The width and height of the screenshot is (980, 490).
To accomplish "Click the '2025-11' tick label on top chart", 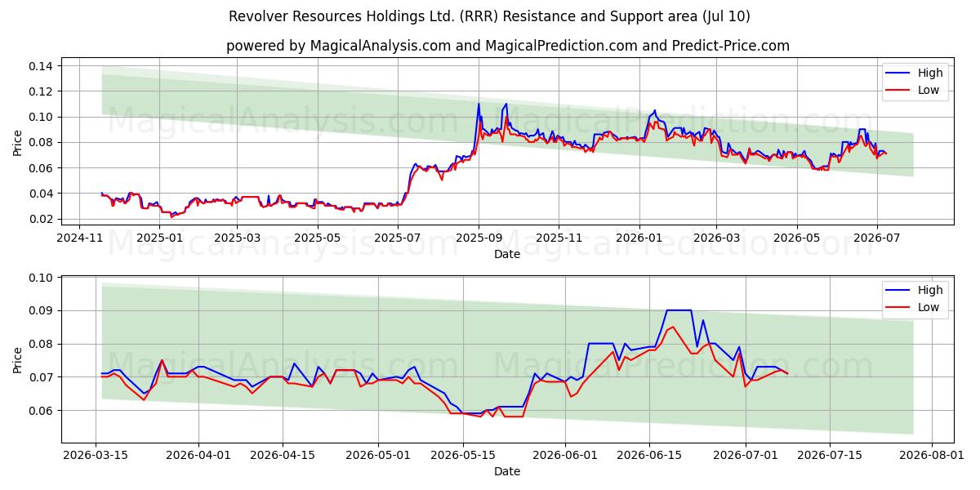I will (559, 238).
